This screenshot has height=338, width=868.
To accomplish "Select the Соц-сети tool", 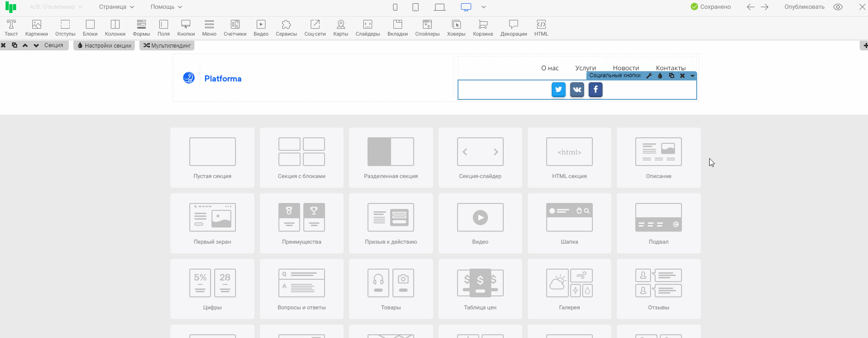I will (x=315, y=28).
